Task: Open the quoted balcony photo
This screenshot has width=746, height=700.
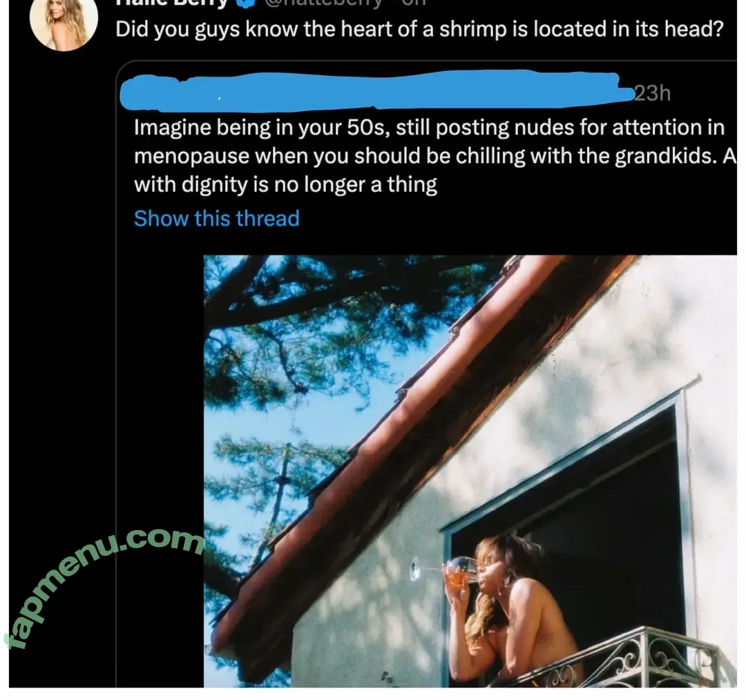Action: click(470, 471)
